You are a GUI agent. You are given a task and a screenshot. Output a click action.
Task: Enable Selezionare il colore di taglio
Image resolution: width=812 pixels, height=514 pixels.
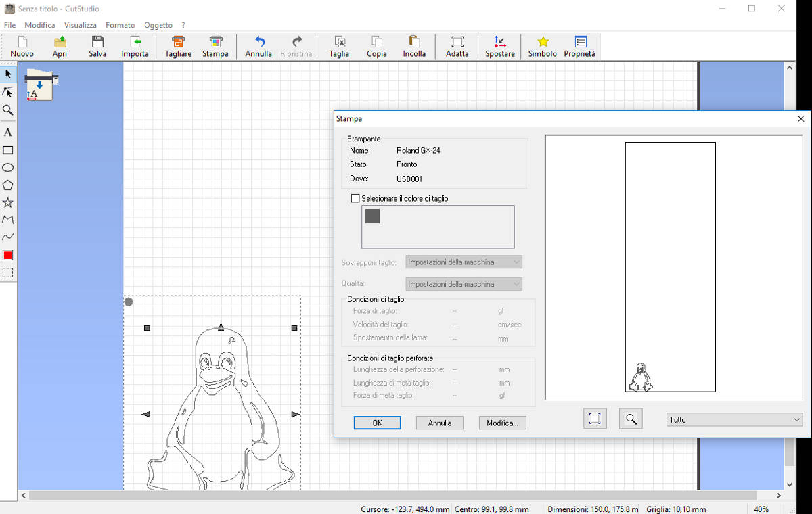coord(355,199)
